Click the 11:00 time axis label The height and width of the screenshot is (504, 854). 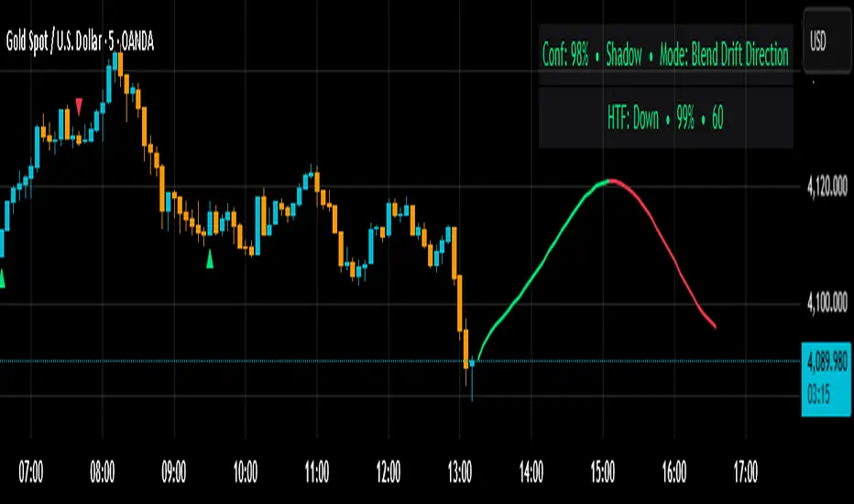[x=317, y=472]
